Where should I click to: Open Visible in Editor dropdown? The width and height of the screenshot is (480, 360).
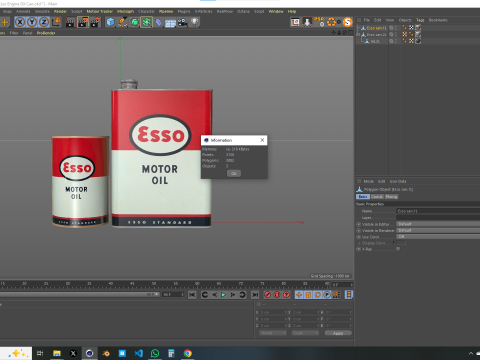[x=438, y=224]
